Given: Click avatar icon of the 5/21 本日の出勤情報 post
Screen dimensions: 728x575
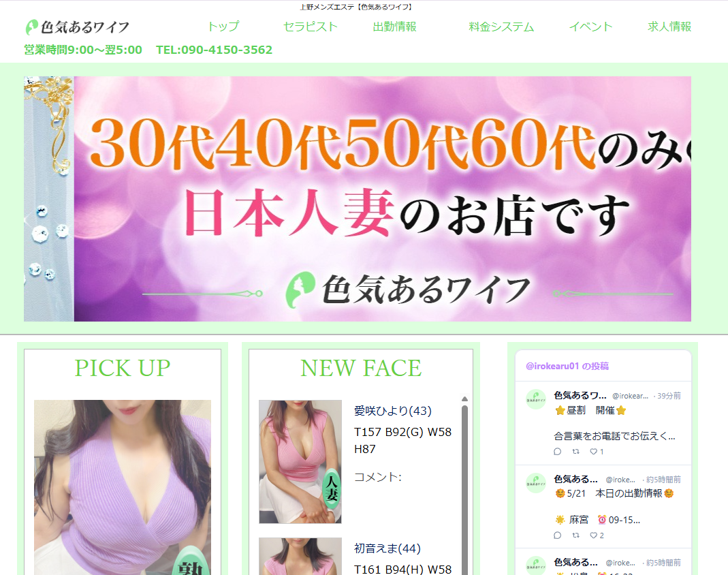Looking at the screenshot, I should 535,483.
